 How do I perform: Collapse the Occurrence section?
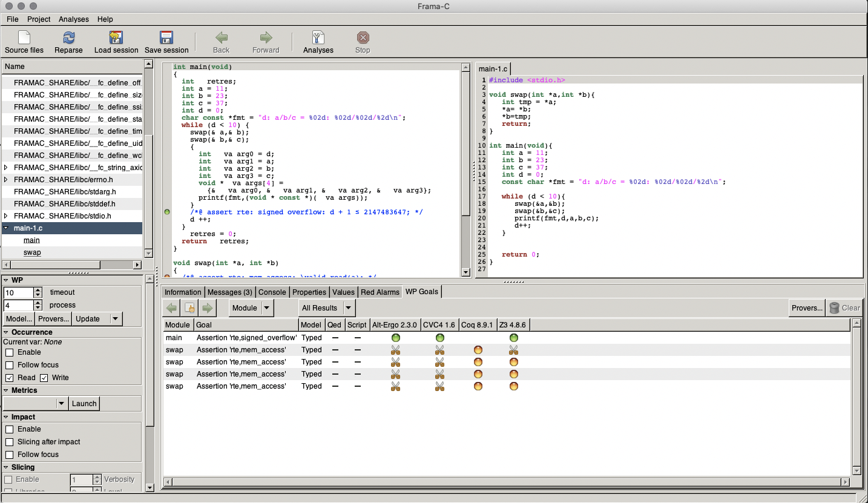pos(6,332)
